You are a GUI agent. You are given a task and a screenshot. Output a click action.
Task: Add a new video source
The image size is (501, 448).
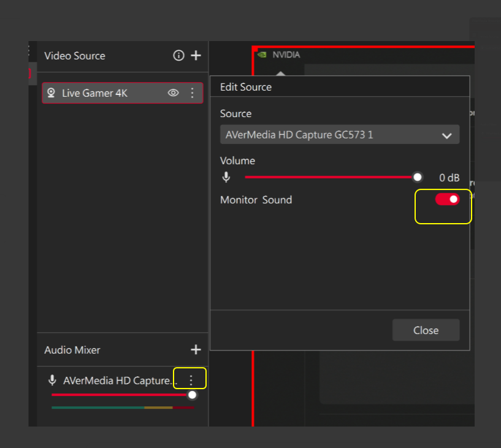tap(196, 56)
